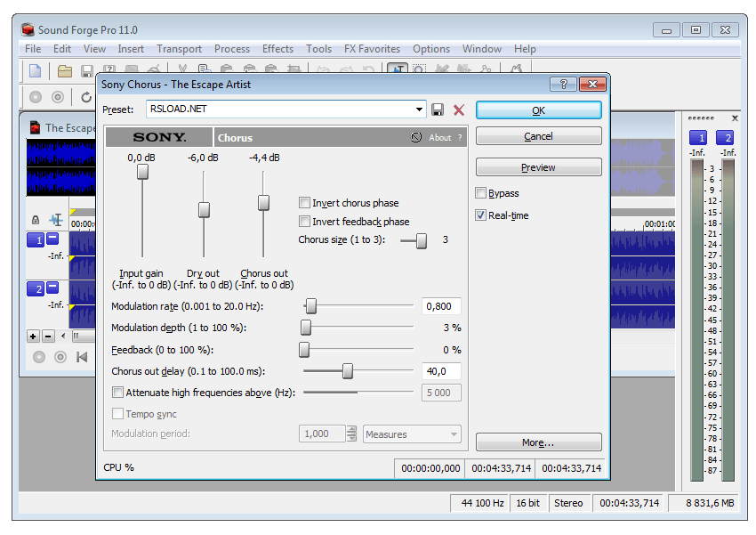Click the Tempo sync checkbox
This screenshot has height=535, width=756.
[117, 414]
